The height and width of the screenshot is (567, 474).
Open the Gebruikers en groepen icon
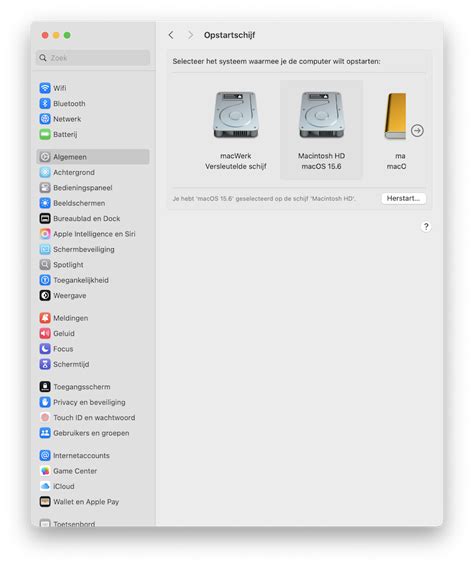tap(45, 433)
